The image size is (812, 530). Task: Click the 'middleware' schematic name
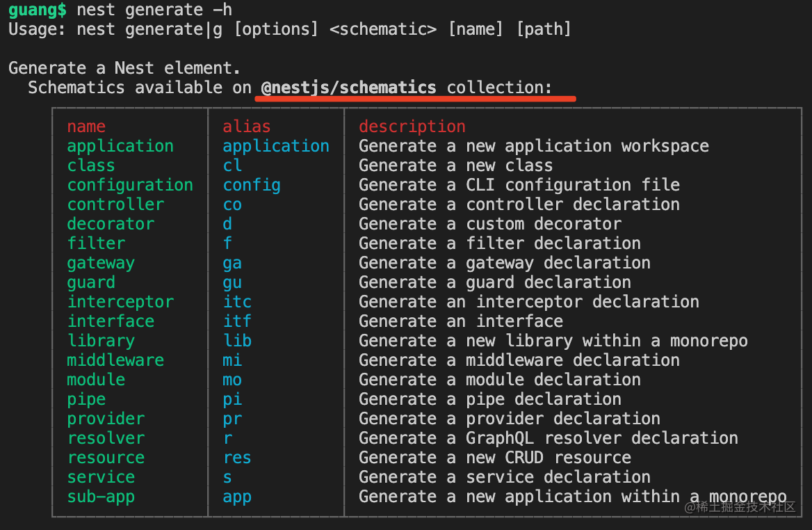[x=115, y=360]
